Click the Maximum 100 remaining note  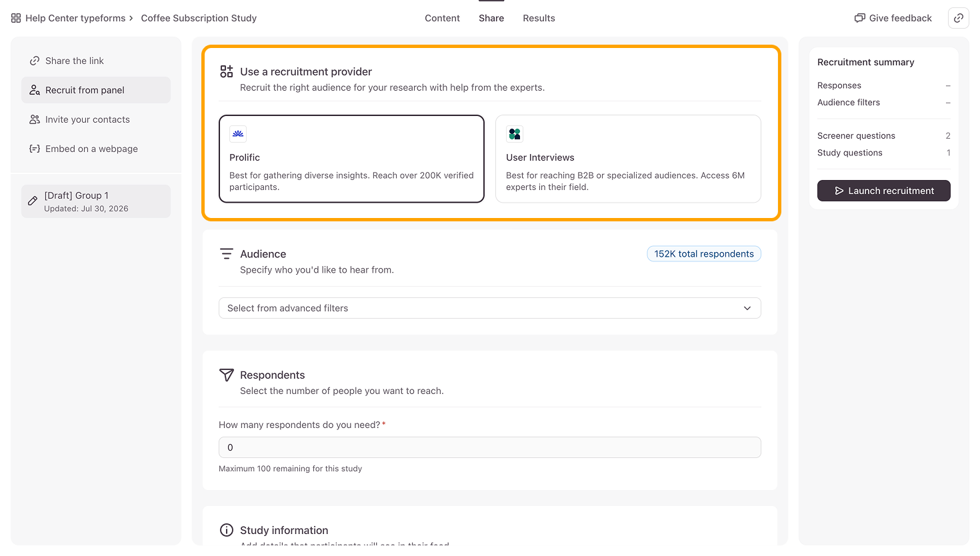pos(291,469)
